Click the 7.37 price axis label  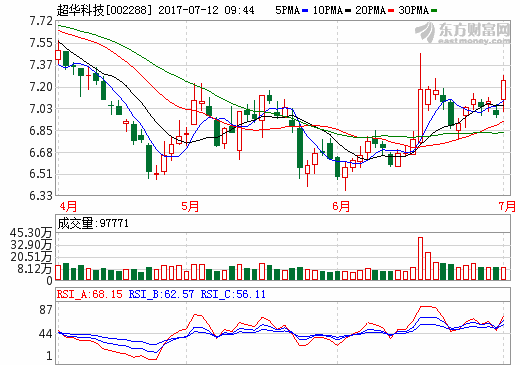[x=41, y=65]
